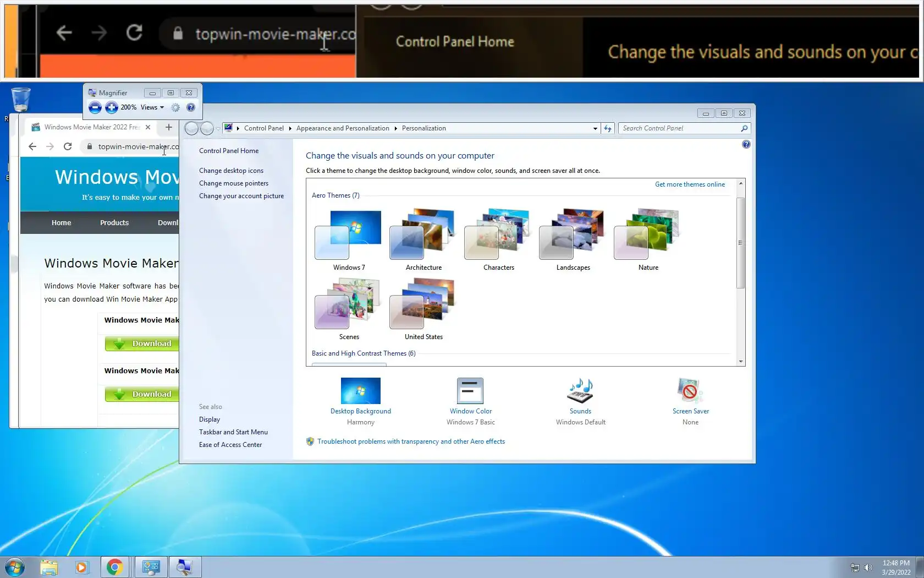This screenshot has width=924, height=578.
Task: Click Troubleshoot problems with transparency link
Action: [x=411, y=441]
